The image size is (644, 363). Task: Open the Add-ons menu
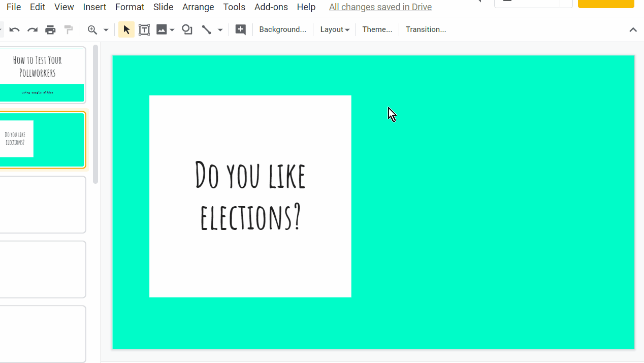(x=271, y=7)
